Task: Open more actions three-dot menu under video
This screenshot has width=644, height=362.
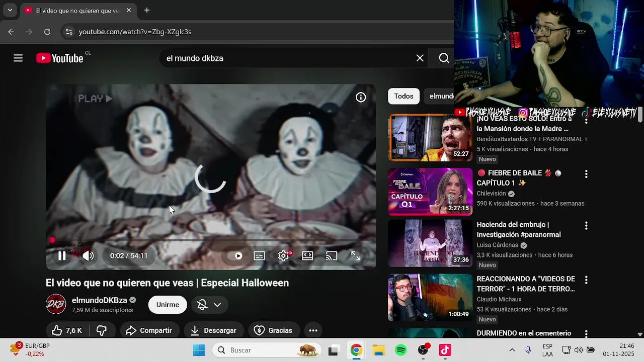Action: 313,330
